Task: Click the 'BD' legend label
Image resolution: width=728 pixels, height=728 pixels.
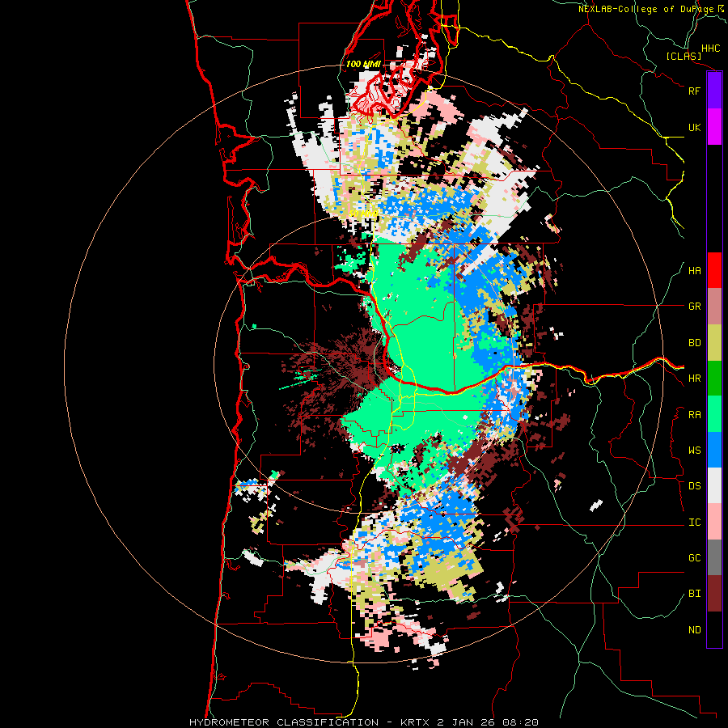Action: pyautogui.click(x=694, y=343)
